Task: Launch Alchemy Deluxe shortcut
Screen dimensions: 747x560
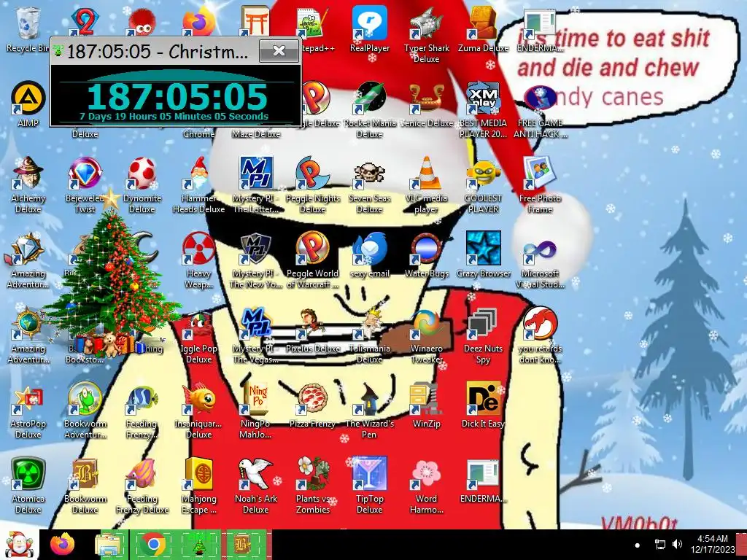Action: (x=28, y=184)
